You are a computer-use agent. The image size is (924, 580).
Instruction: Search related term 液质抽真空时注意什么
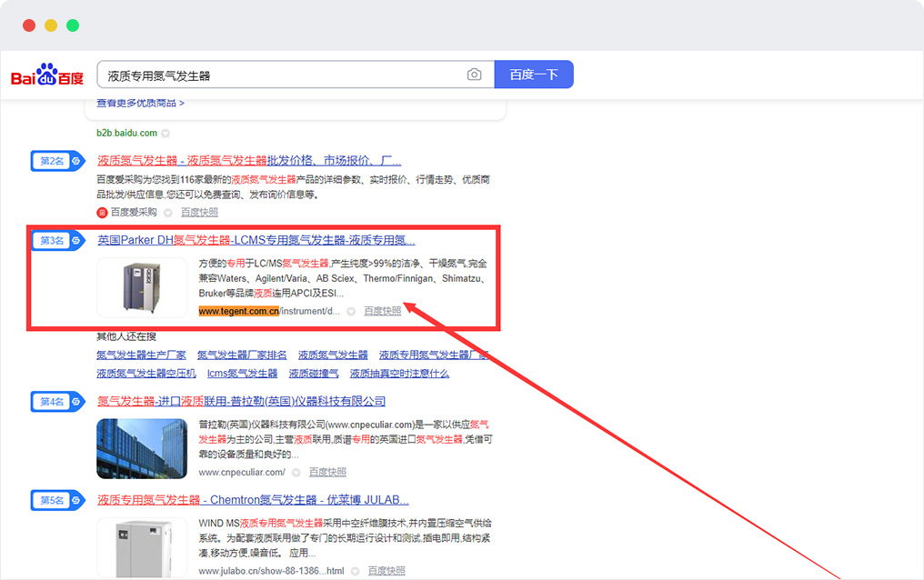pyautogui.click(x=399, y=374)
